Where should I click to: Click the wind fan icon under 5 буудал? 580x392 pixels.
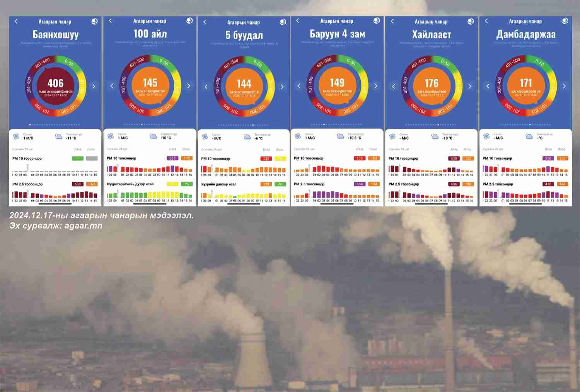click(205, 137)
